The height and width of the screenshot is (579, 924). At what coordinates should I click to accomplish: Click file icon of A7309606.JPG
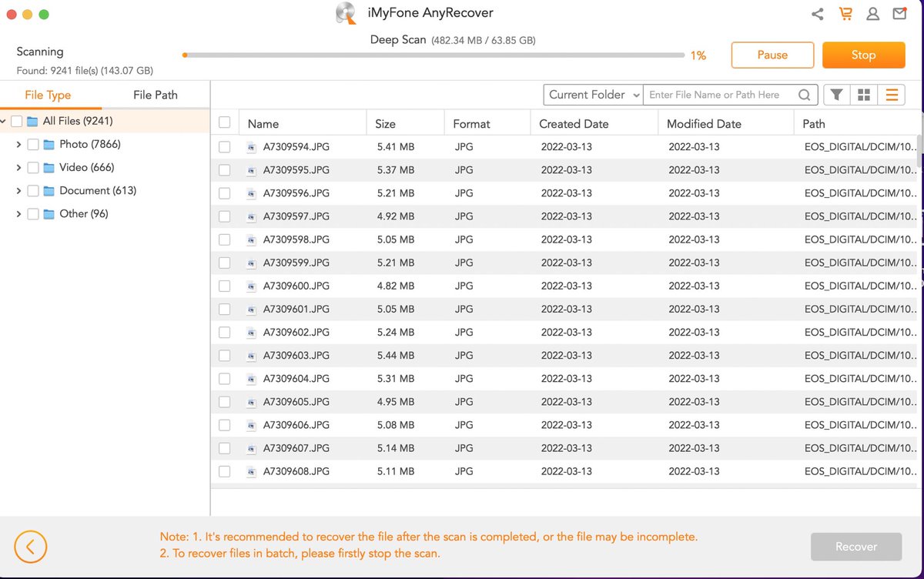tap(250, 425)
